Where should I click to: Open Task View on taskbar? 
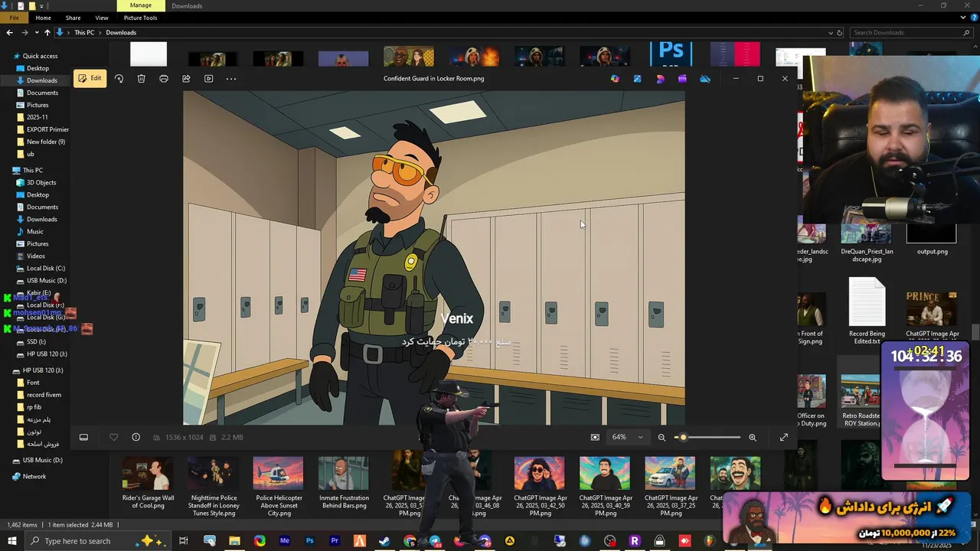click(184, 541)
